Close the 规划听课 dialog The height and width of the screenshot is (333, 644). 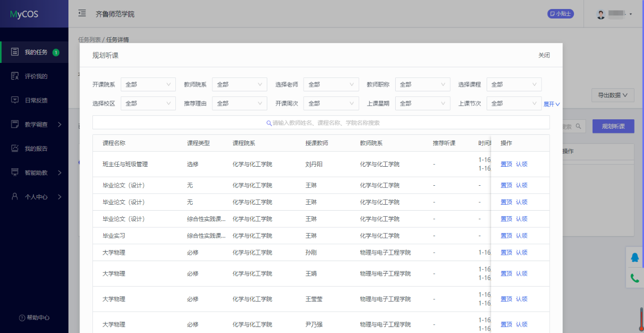pos(544,55)
